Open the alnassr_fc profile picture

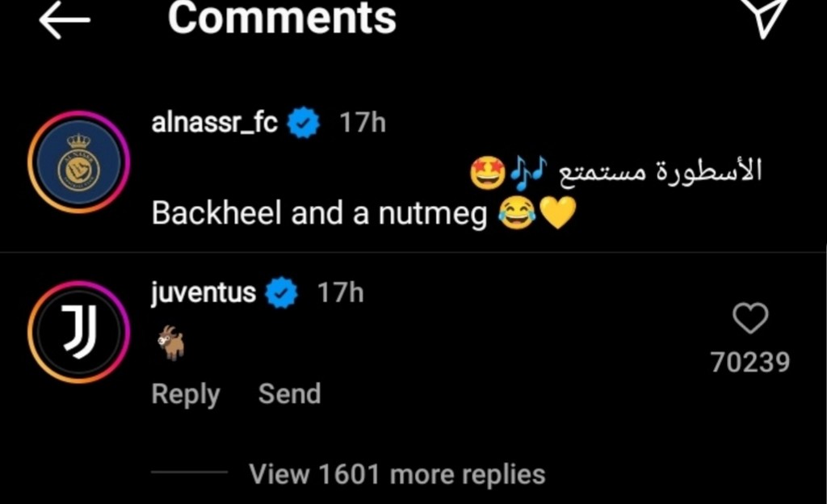(78, 162)
